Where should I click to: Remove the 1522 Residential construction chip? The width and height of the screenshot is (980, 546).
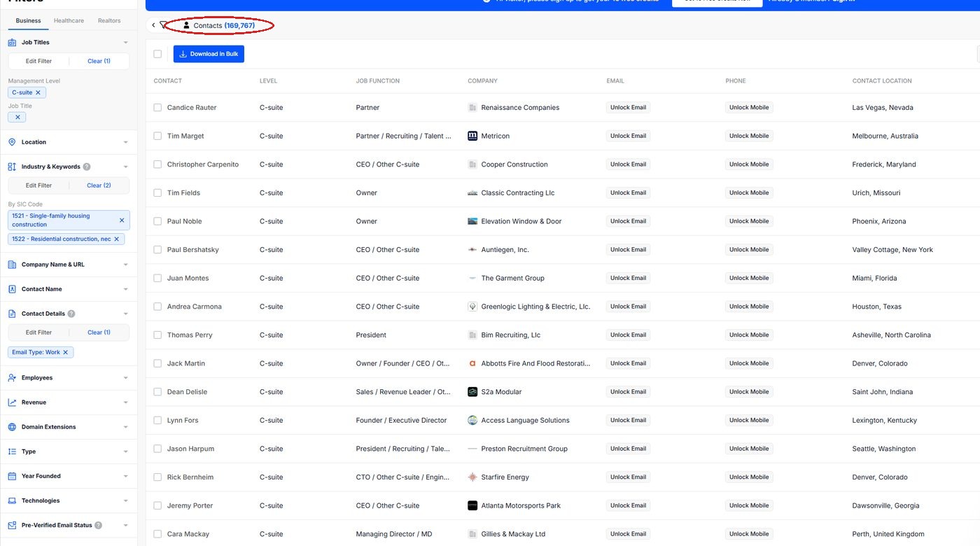coord(117,239)
